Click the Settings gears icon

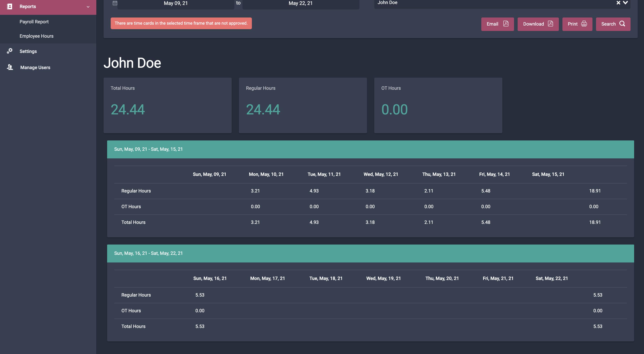[9, 51]
